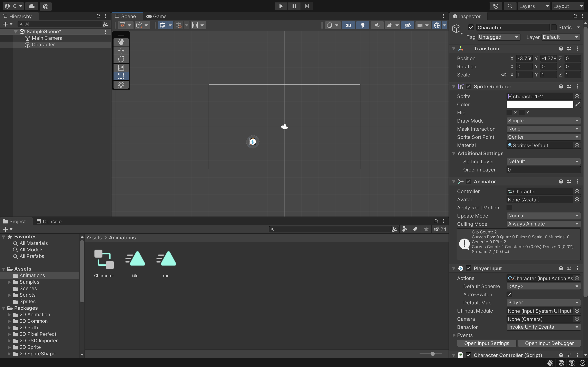588x367 pixels.
Task: Click the Animator component icon
Action: pyautogui.click(x=461, y=182)
